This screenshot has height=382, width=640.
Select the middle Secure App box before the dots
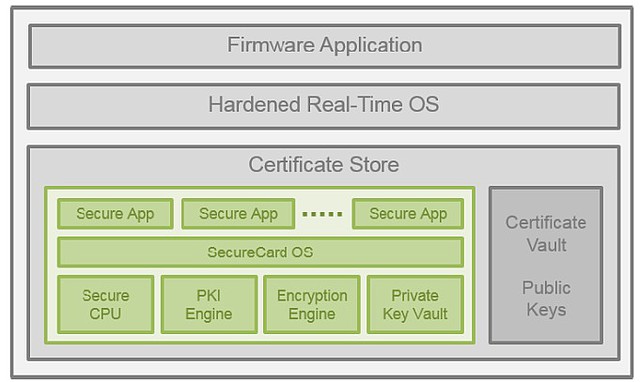[238, 213]
